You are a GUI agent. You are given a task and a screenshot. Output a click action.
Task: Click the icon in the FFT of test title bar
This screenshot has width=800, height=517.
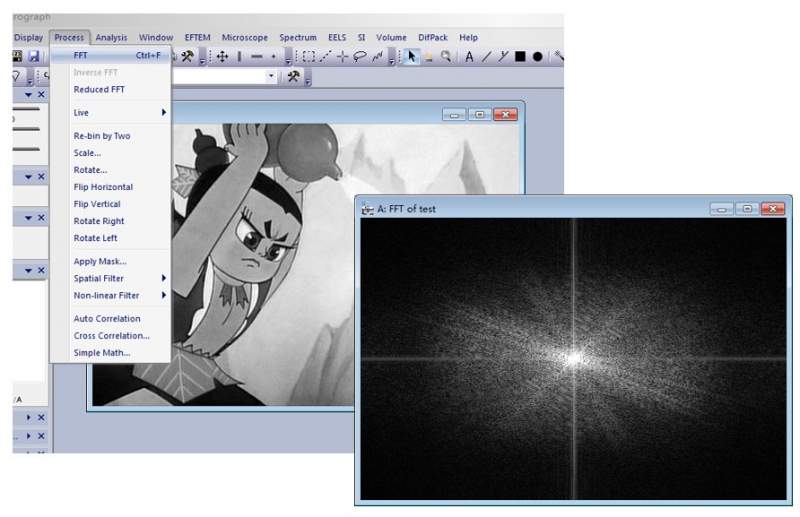pos(367,209)
